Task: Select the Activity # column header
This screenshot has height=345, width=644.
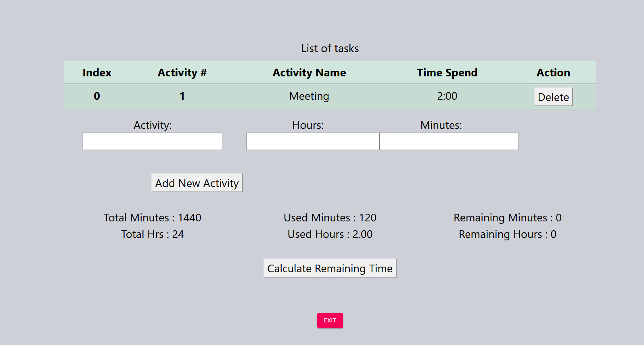Action: [x=182, y=73]
